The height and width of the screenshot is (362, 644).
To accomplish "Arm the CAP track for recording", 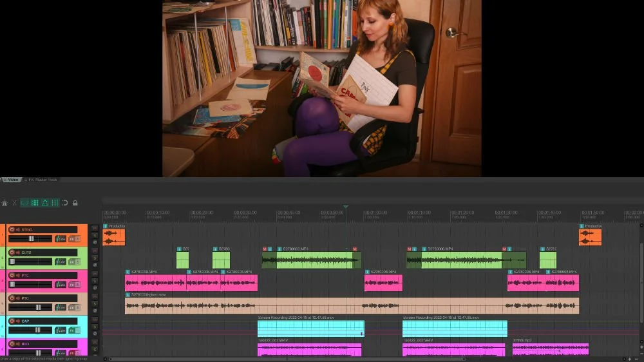I will (12, 321).
